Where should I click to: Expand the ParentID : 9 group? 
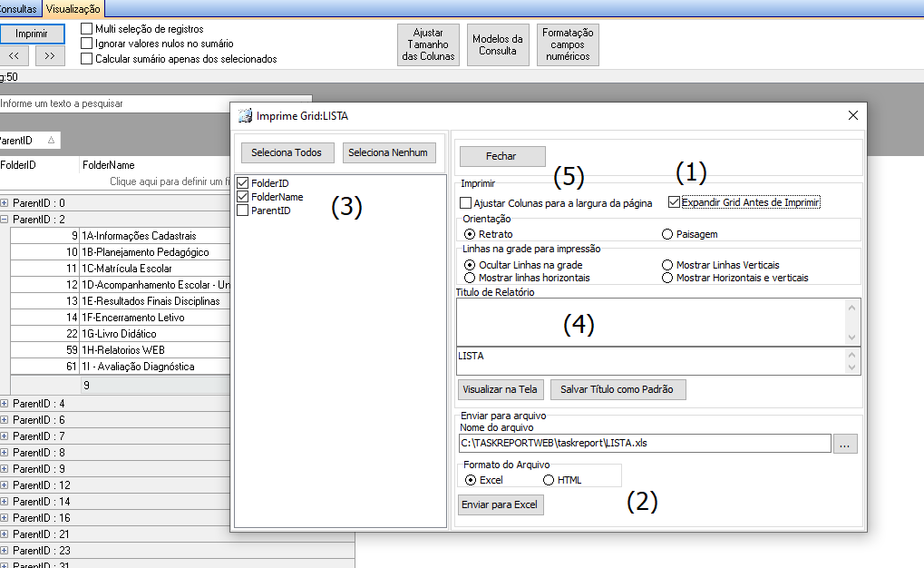5,469
